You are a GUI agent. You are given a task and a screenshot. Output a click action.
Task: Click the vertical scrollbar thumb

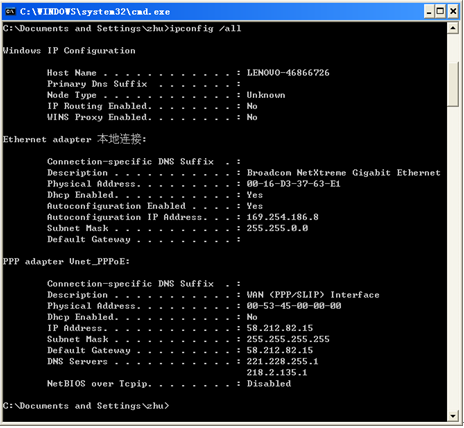(x=453, y=84)
